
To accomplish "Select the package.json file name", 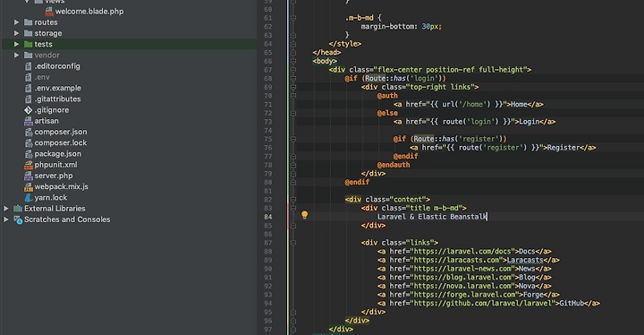I will (57, 154).
